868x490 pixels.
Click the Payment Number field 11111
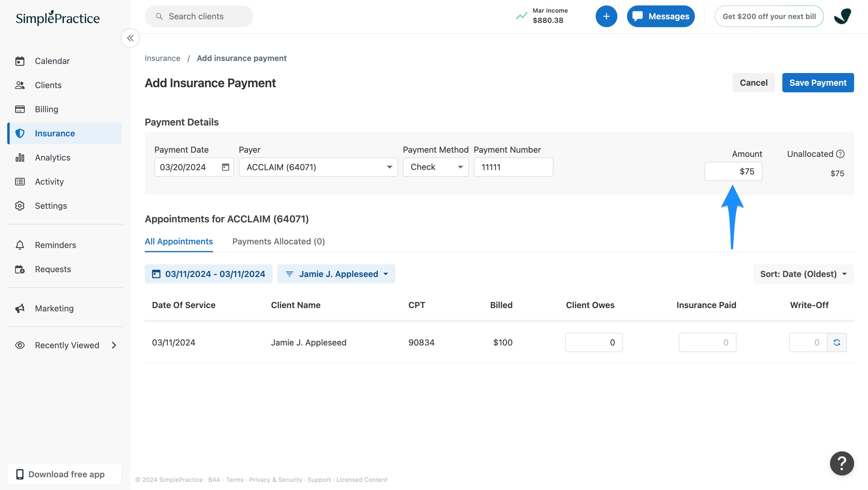pyautogui.click(x=513, y=167)
